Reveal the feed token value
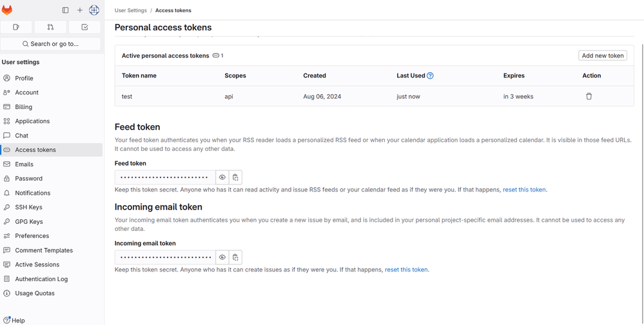The height and width of the screenshot is (325, 644). pos(222,177)
